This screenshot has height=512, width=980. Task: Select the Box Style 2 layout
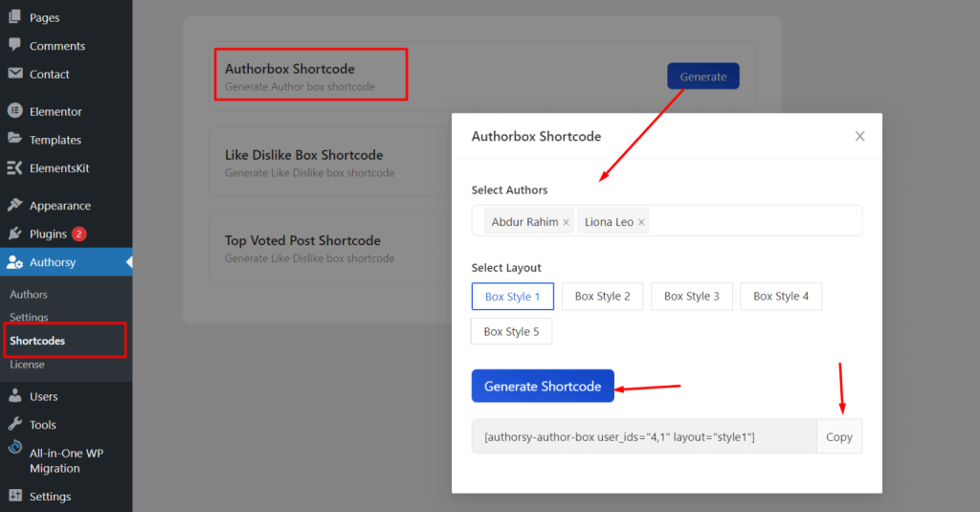pyautogui.click(x=602, y=297)
